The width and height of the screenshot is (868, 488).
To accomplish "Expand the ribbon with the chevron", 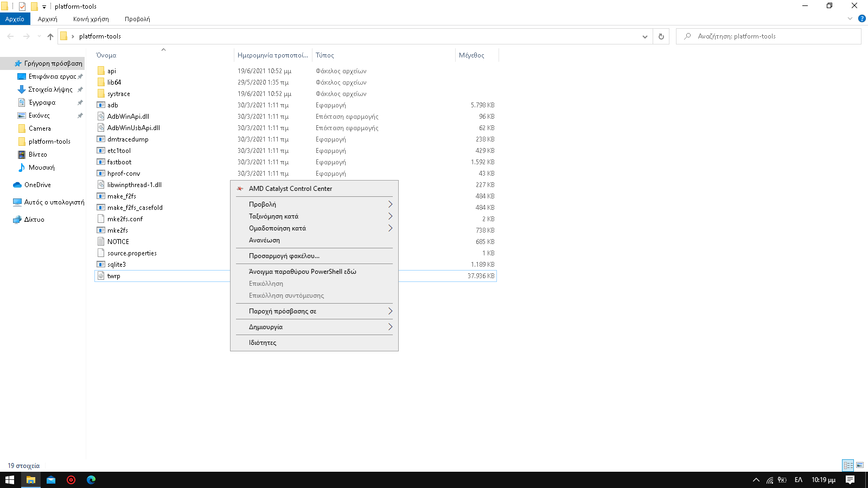I will tap(850, 18).
